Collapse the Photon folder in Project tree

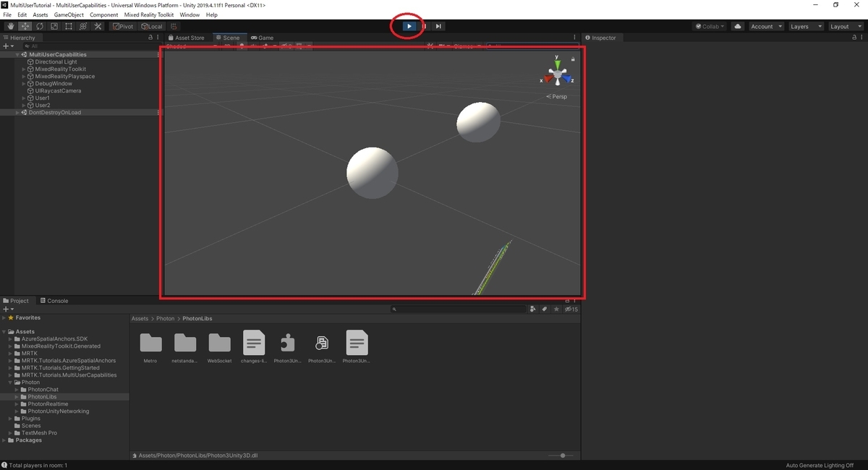(x=10, y=383)
